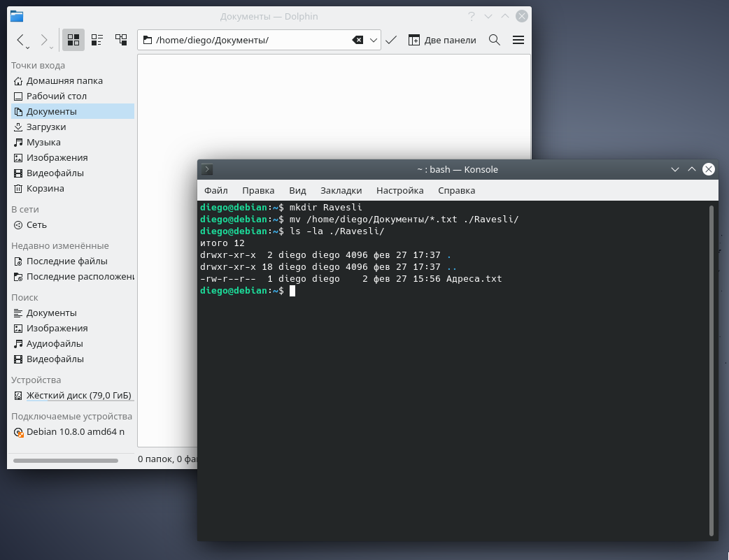The width and height of the screenshot is (729, 560).
Task: Click the Back navigation arrow in Dolphin
Action: click(x=20, y=40)
